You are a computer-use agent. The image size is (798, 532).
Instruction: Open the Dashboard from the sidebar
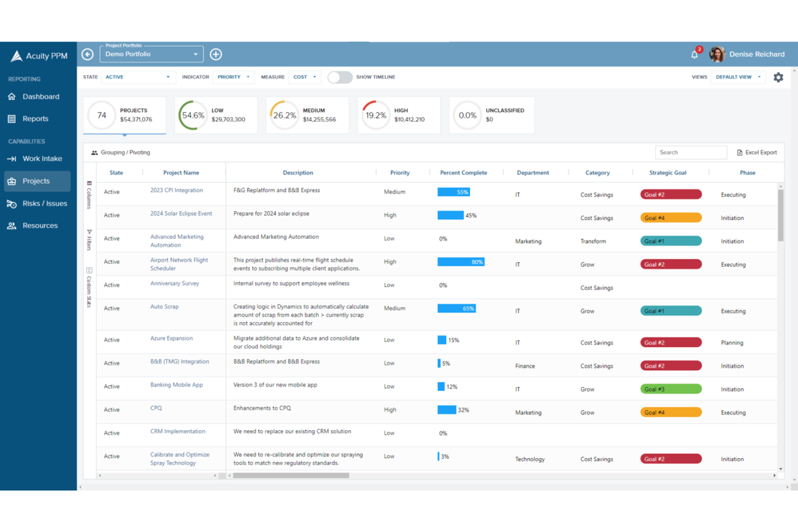(x=40, y=96)
